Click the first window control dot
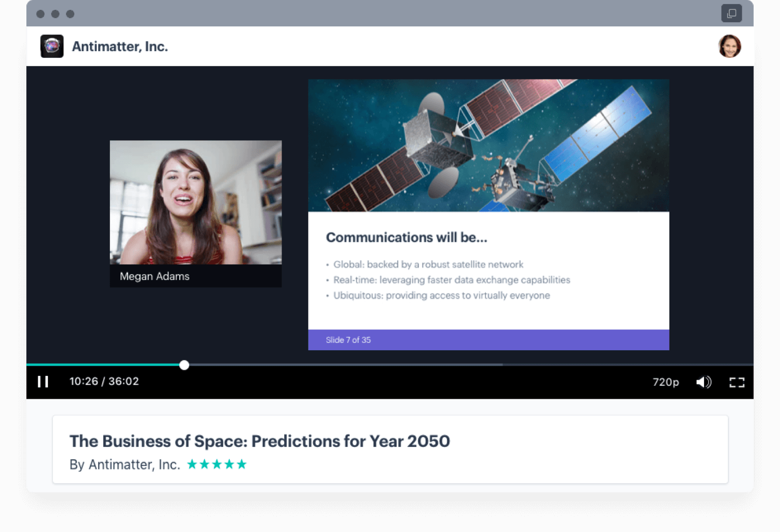Image resolution: width=780 pixels, height=532 pixels. point(40,14)
